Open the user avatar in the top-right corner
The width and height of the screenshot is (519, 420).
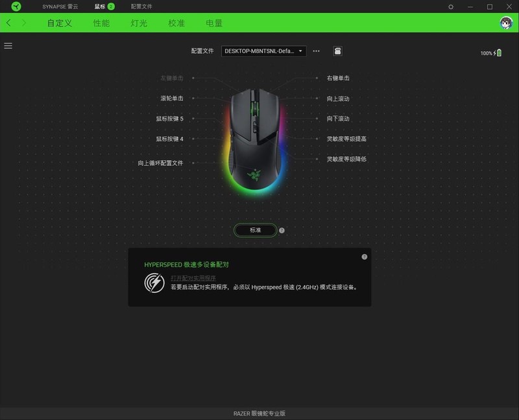coord(505,22)
